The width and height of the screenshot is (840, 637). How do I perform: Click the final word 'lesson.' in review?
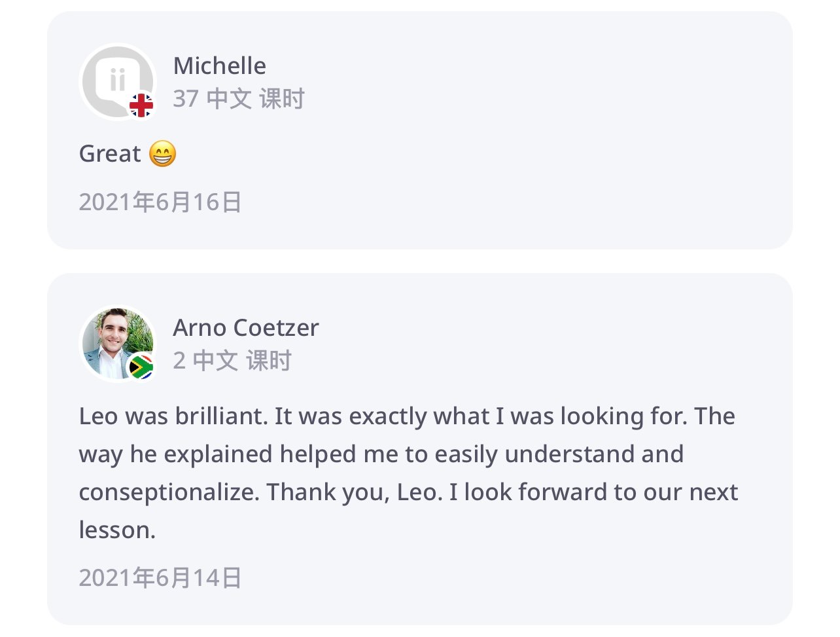point(117,530)
